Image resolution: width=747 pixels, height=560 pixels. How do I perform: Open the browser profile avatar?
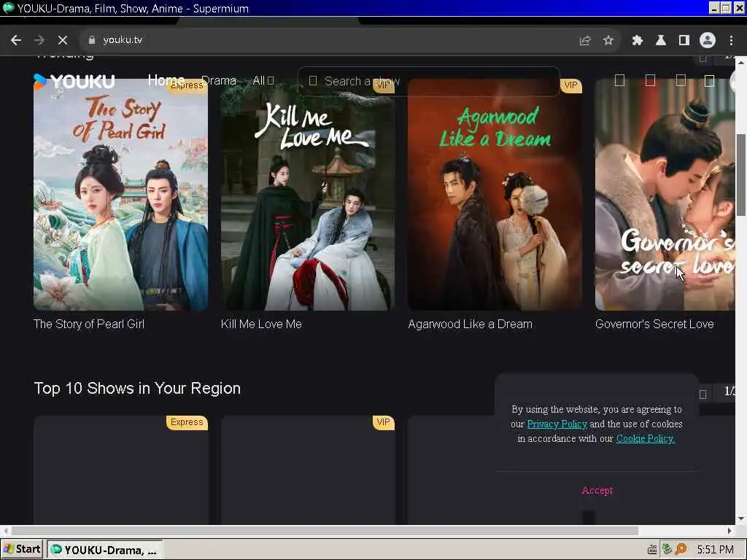(708, 41)
